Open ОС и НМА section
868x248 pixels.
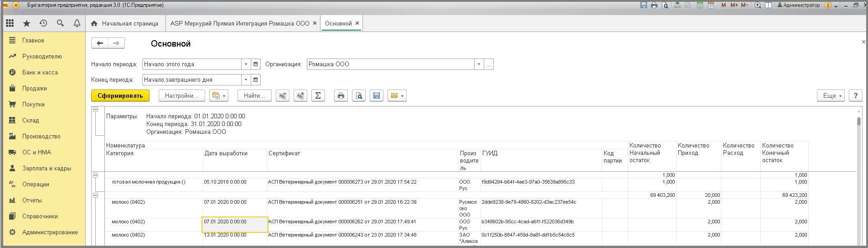pyautogui.click(x=44, y=152)
